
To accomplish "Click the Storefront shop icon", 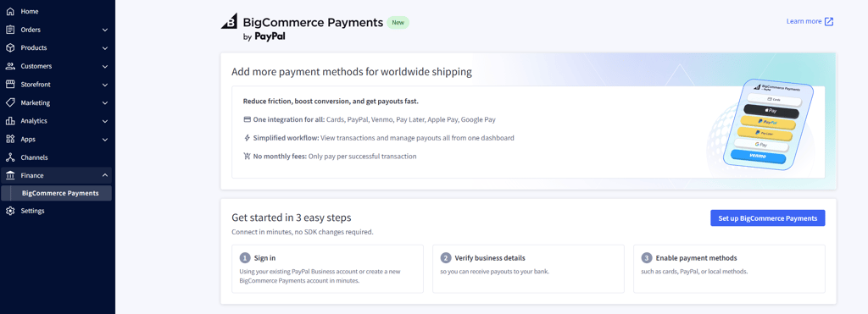I will point(10,84).
